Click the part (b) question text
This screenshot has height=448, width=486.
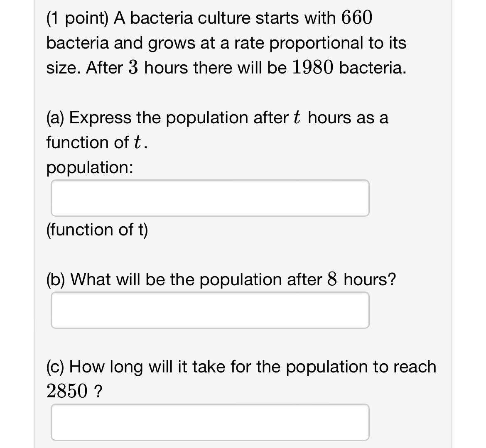pos(220,279)
